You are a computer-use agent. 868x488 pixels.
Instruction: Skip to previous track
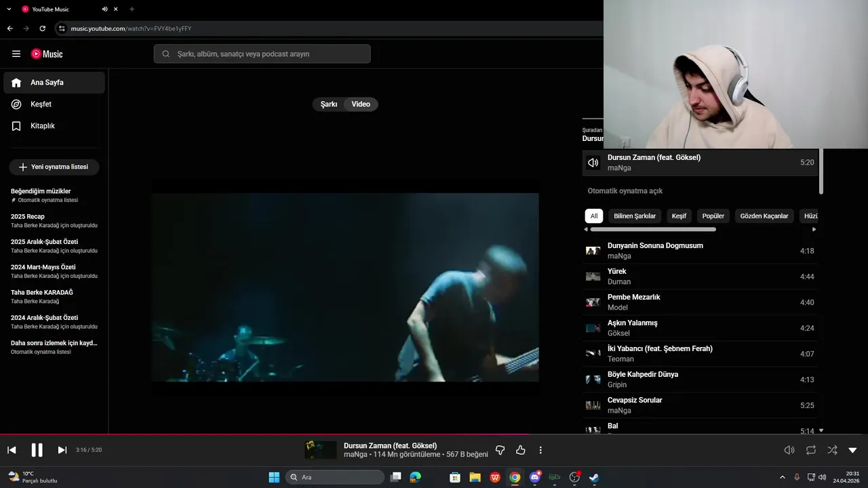(12, 450)
